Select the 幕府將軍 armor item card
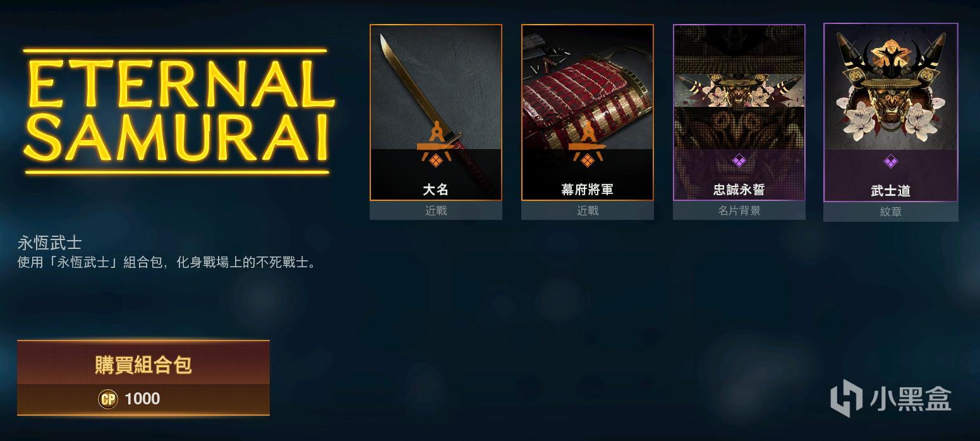 click(588, 112)
